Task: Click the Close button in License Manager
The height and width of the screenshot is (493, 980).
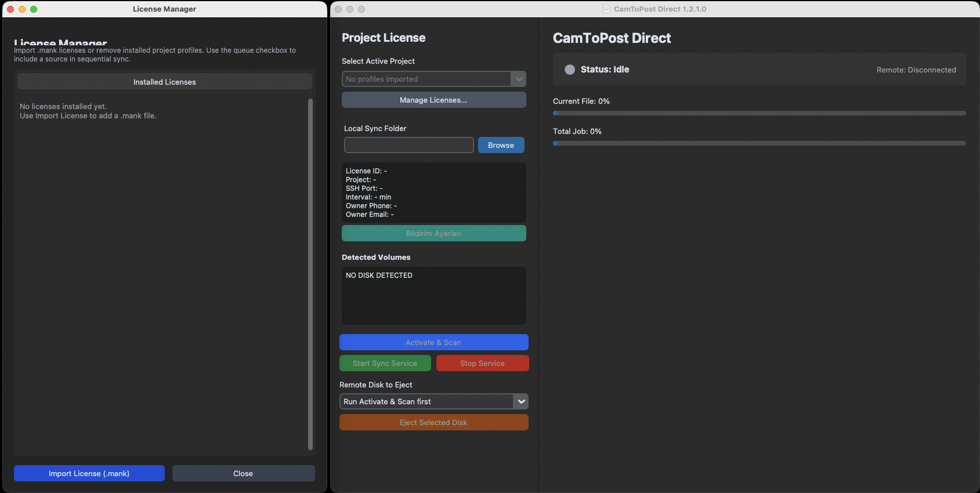Action: click(x=244, y=473)
